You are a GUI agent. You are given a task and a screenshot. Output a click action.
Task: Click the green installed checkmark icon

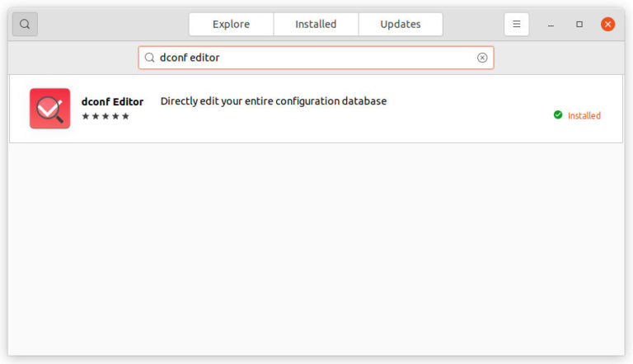[558, 115]
